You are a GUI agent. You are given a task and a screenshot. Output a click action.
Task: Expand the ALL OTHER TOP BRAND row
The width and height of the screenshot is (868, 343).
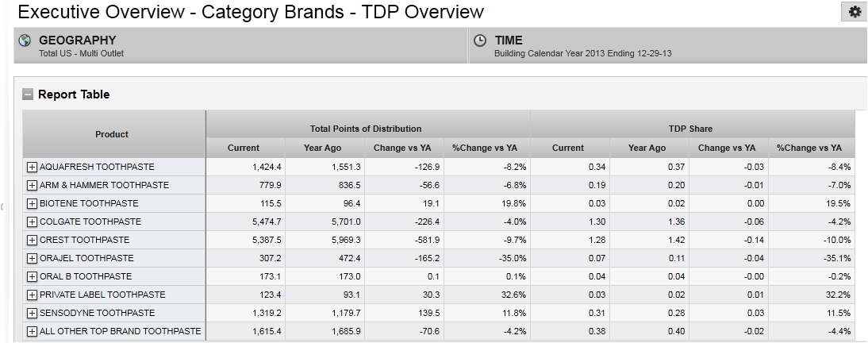click(x=33, y=331)
